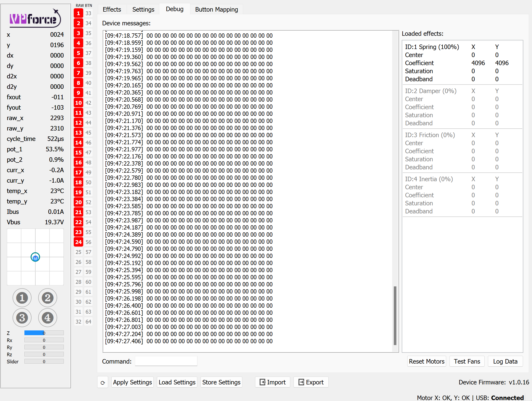Click the Test Fans button
This screenshot has width=532, height=401.
(x=467, y=361)
